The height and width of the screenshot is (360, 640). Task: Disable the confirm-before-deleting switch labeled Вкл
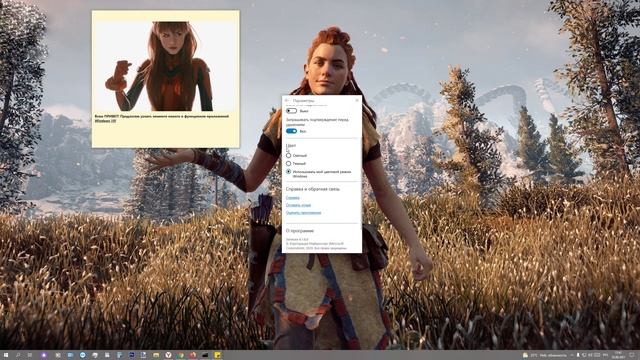click(x=291, y=131)
